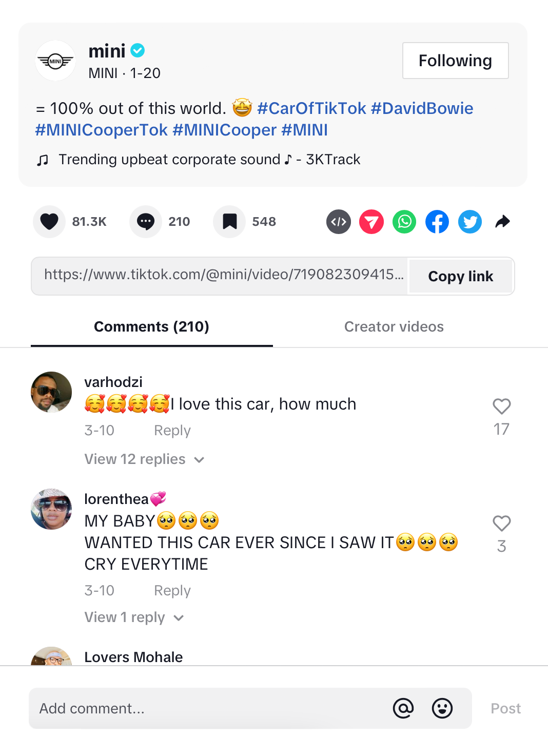Open the comments bubble icon

(x=146, y=222)
